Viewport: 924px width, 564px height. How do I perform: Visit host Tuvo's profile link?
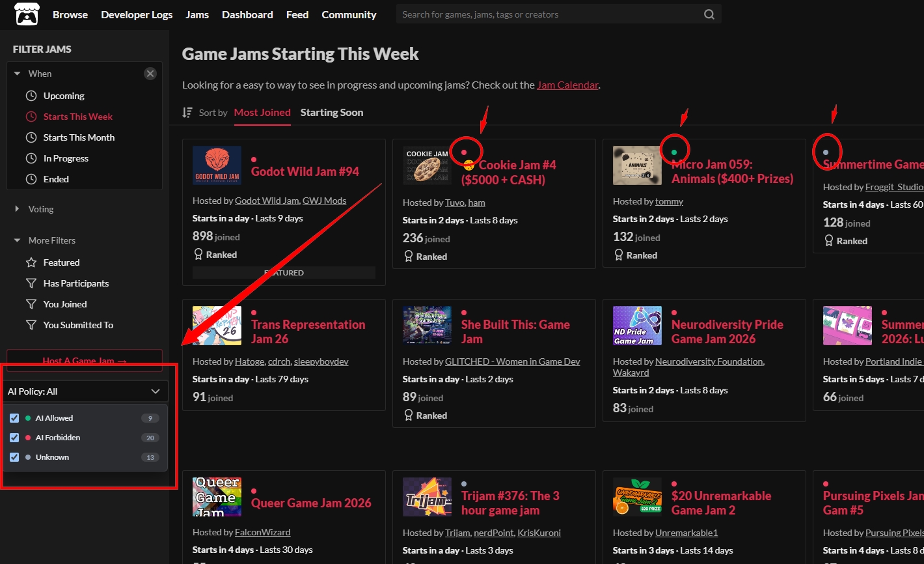coord(455,203)
